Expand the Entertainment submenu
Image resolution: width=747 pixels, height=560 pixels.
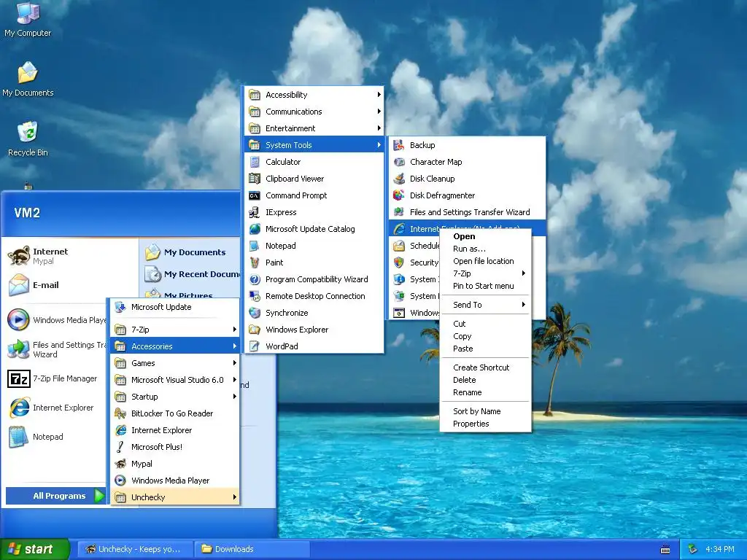click(314, 128)
